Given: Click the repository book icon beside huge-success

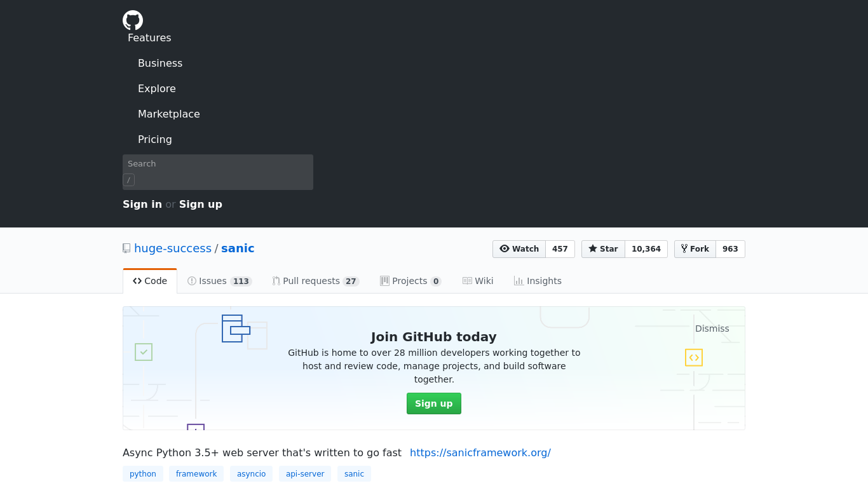Looking at the screenshot, I should (x=126, y=248).
